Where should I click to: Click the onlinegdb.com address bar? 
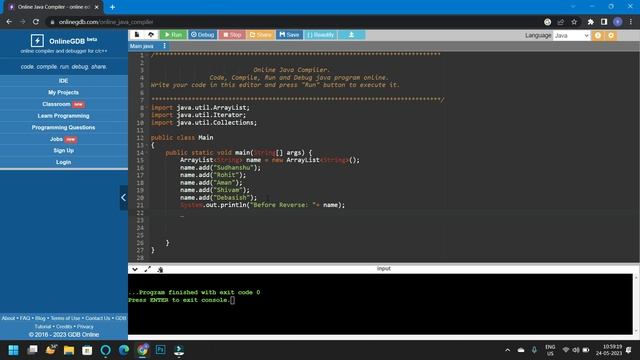click(x=294, y=22)
